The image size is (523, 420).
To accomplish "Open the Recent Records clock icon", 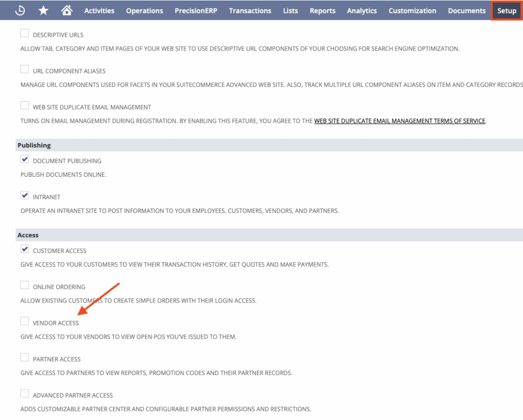I will click(20, 11).
